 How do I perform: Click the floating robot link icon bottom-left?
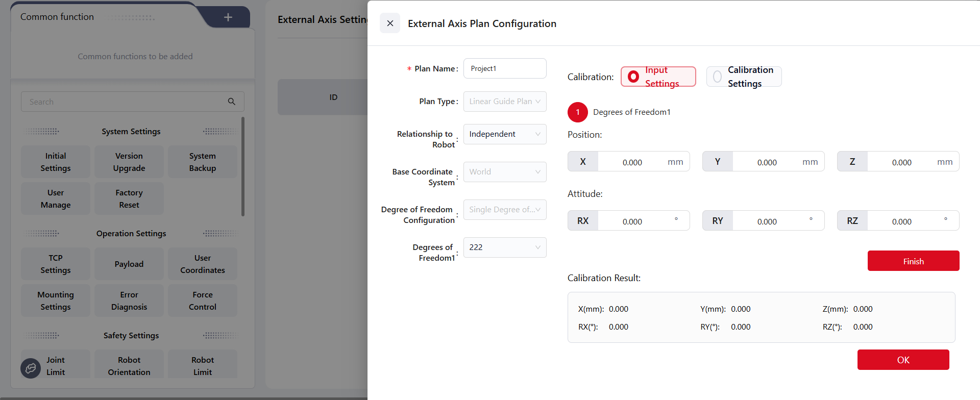pyautogui.click(x=31, y=368)
